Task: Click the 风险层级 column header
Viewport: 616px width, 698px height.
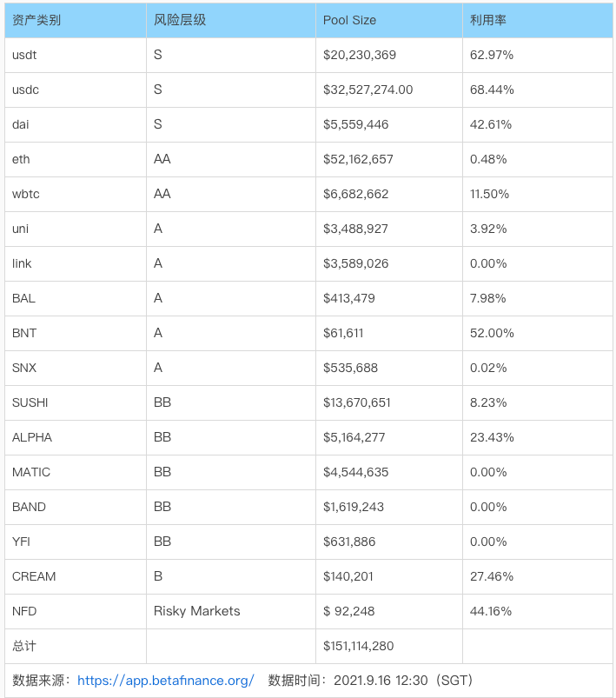Action: [x=180, y=20]
